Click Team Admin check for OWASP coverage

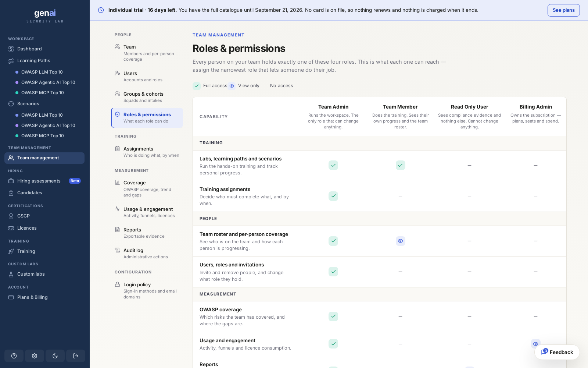pos(333,316)
